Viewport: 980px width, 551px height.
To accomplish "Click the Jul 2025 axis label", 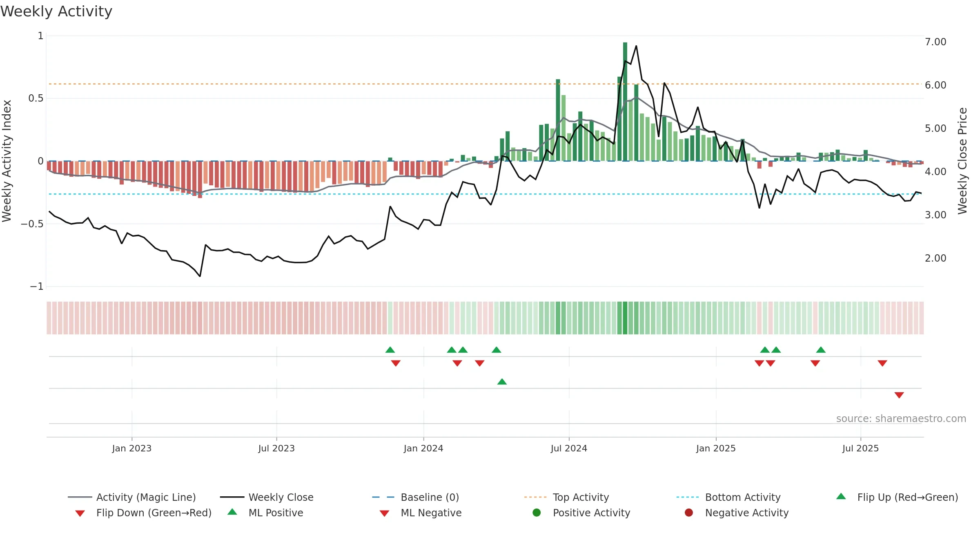I will coord(860,448).
